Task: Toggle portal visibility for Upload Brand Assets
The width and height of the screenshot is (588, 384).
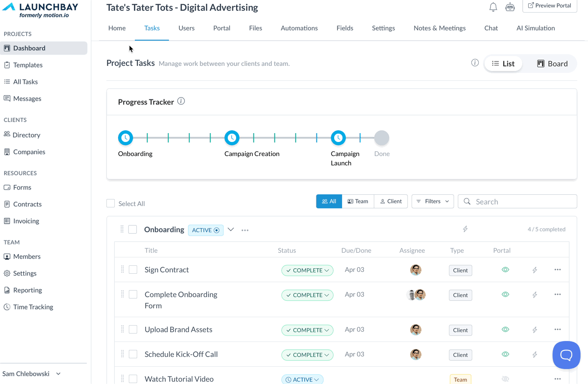Action: click(x=505, y=329)
